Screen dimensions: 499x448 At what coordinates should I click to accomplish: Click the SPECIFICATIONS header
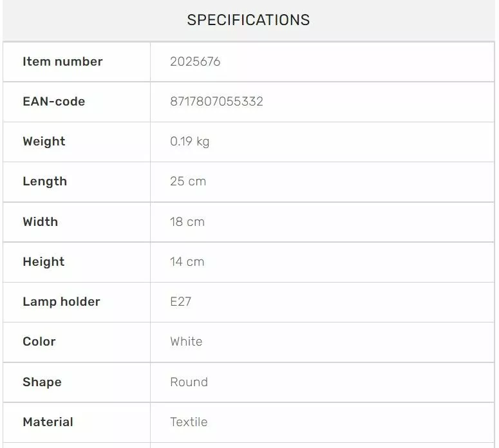249,20
